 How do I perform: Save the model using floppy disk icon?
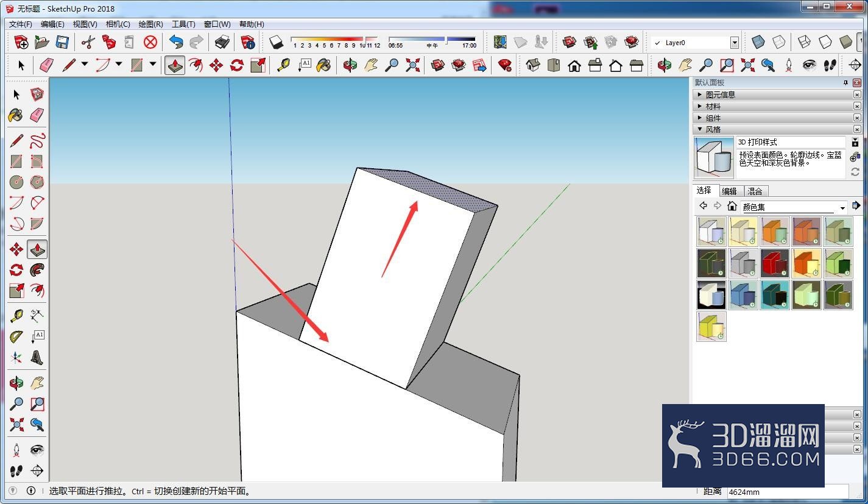(62, 42)
